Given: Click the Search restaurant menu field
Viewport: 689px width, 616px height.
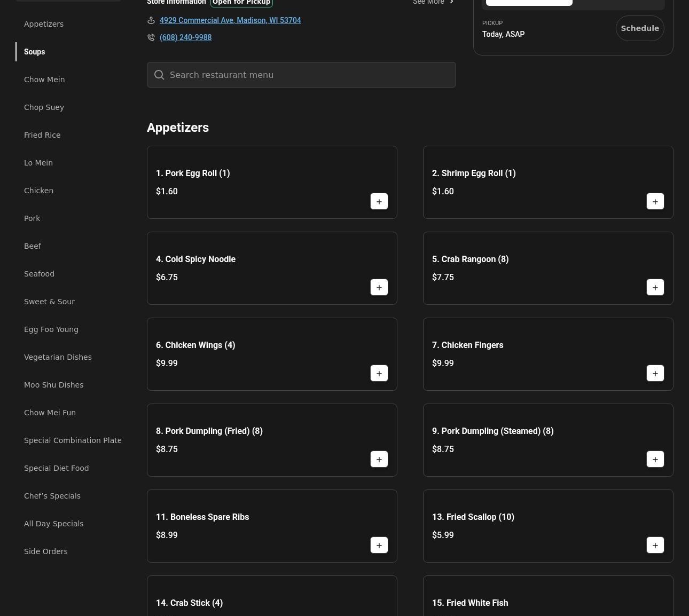Looking at the screenshot, I should click(301, 75).
